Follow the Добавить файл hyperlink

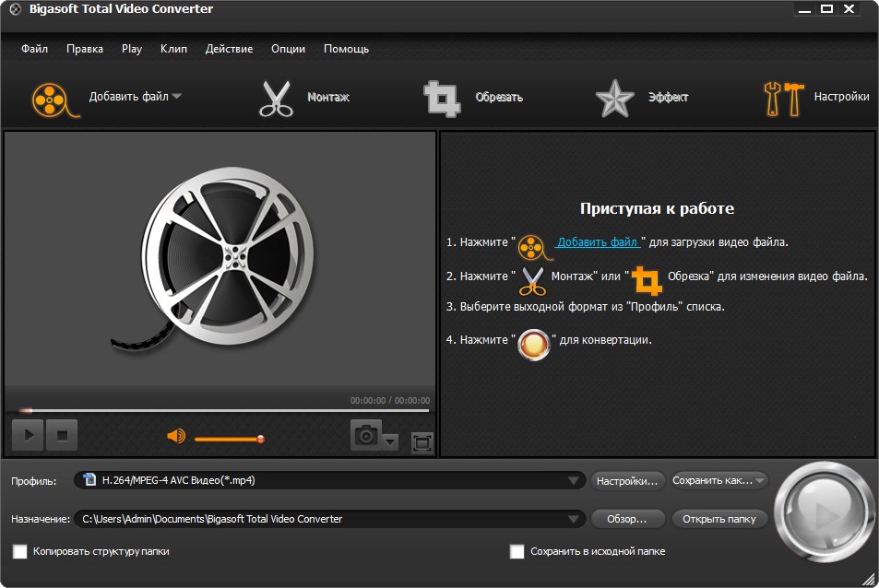coord(598,241)
